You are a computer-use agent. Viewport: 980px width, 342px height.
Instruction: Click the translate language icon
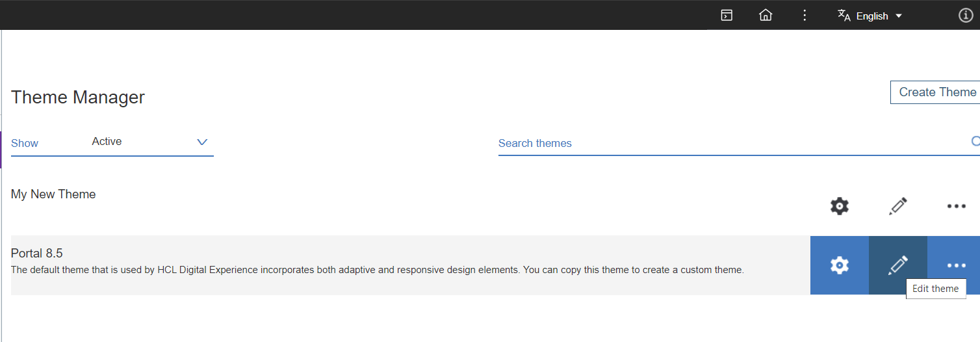coord(844,16)
